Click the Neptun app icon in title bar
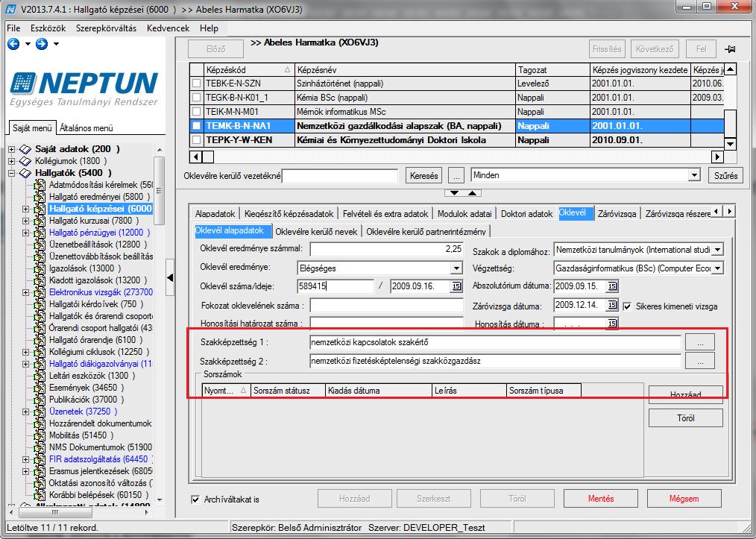 pyautogui.click(x=10, y=9)
